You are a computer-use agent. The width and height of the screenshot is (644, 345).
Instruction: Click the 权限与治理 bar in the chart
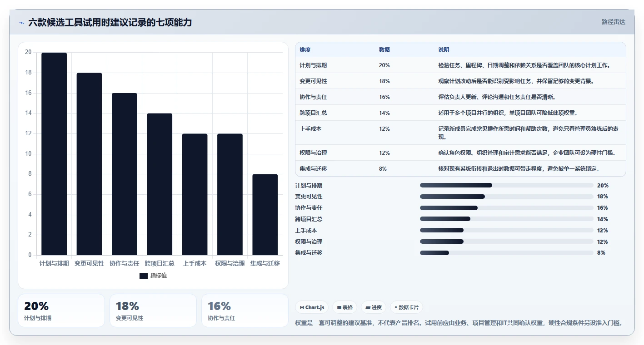[x=230, y=194]
